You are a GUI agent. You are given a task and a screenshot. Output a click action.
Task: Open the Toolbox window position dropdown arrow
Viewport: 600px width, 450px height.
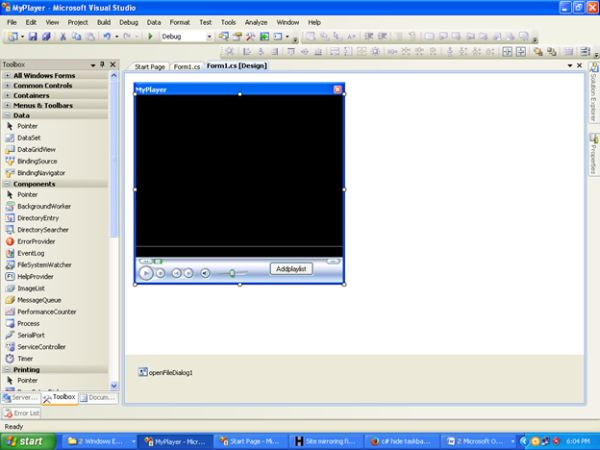tap(93, 65)
